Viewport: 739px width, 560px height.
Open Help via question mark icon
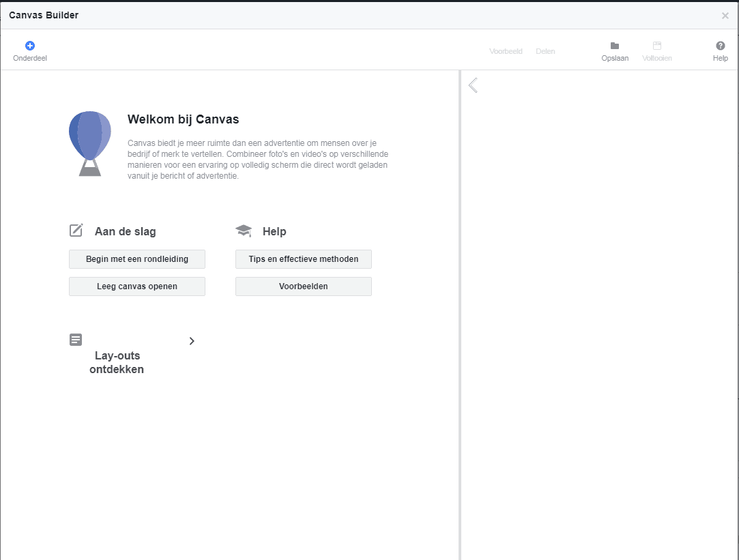pyautogui.click(x=720, y=46)
